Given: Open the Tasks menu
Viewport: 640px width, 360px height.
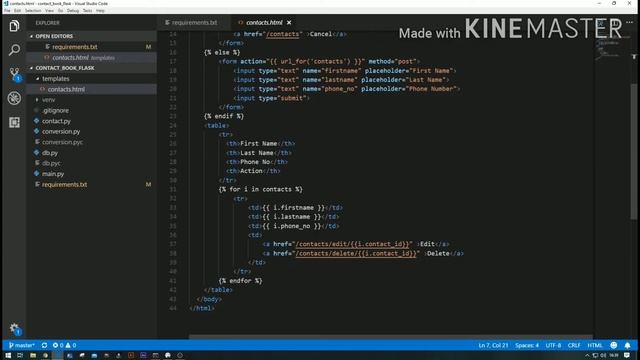Looking at the screenshot, I should tap(87, 11).
